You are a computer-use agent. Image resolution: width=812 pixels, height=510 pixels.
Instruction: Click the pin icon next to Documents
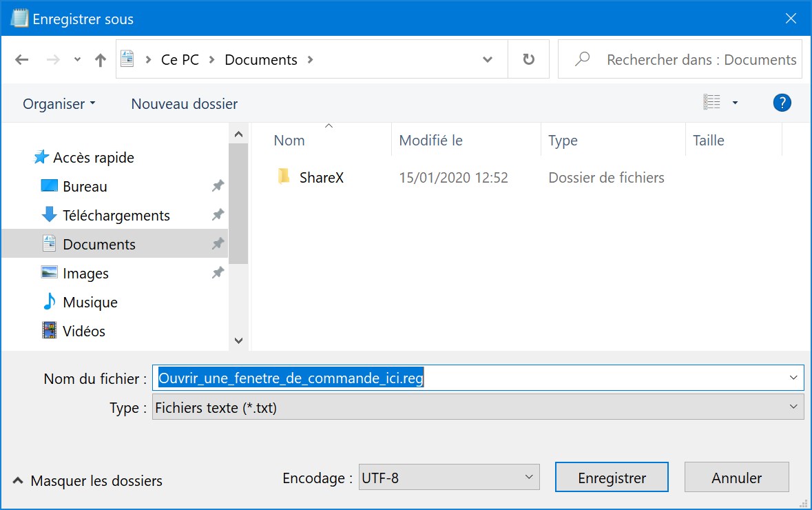click(218, 243)
